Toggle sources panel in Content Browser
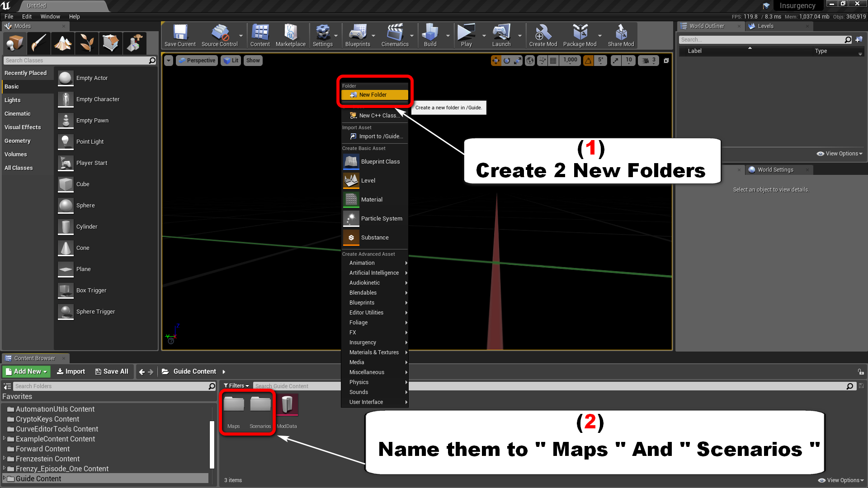 click(7, 386)
